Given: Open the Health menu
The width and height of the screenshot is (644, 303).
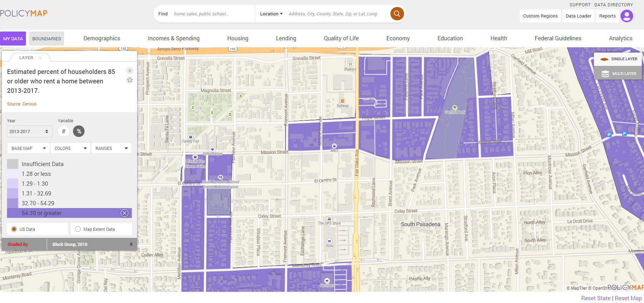Looking at the screenshot, I should (x=499, y=39).
